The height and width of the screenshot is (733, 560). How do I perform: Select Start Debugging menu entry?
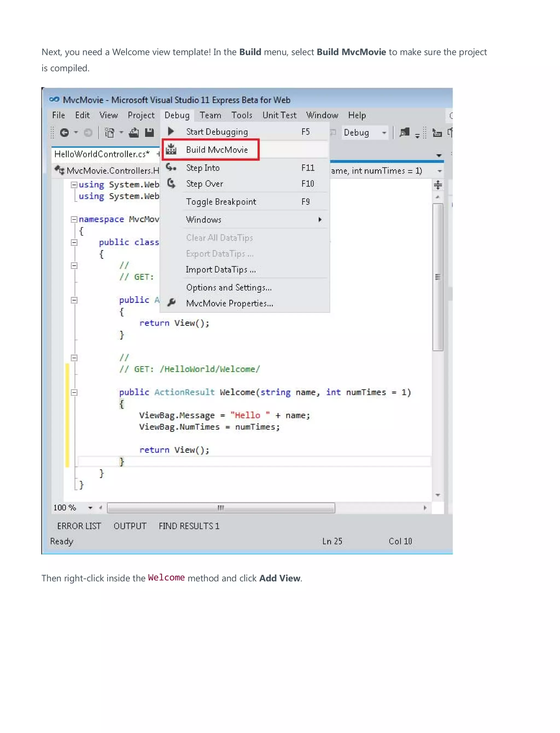(245, 132)
